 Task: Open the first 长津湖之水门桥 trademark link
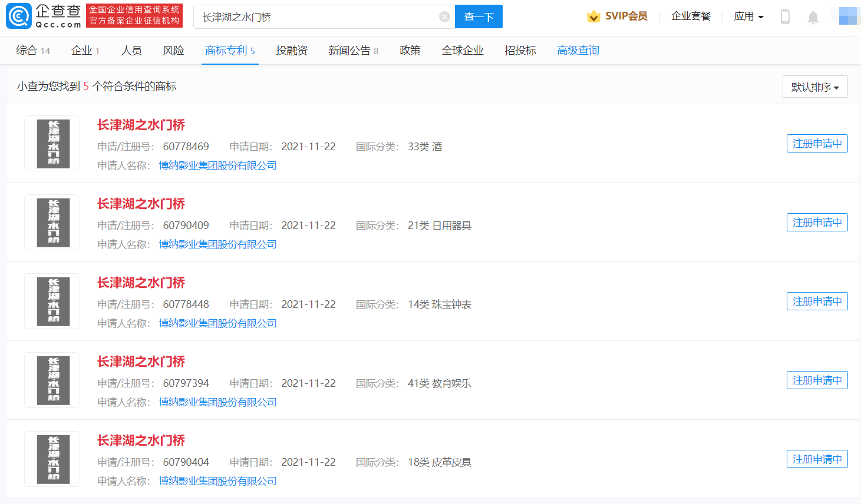pos(141,125)
